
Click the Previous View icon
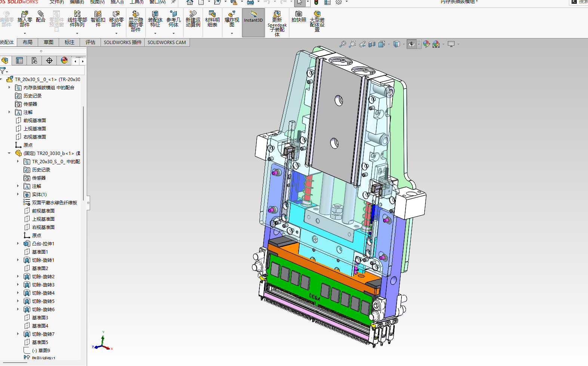pyautogui.click(x=362, y=44)
